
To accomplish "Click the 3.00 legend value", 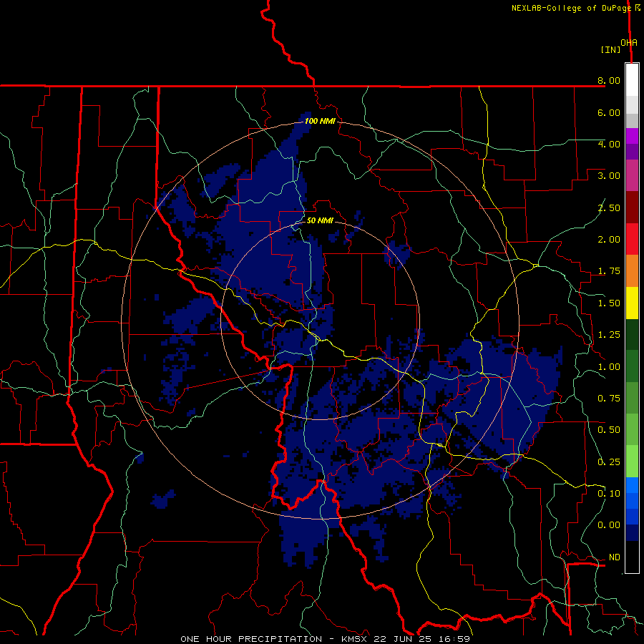I will coord(609,176).
